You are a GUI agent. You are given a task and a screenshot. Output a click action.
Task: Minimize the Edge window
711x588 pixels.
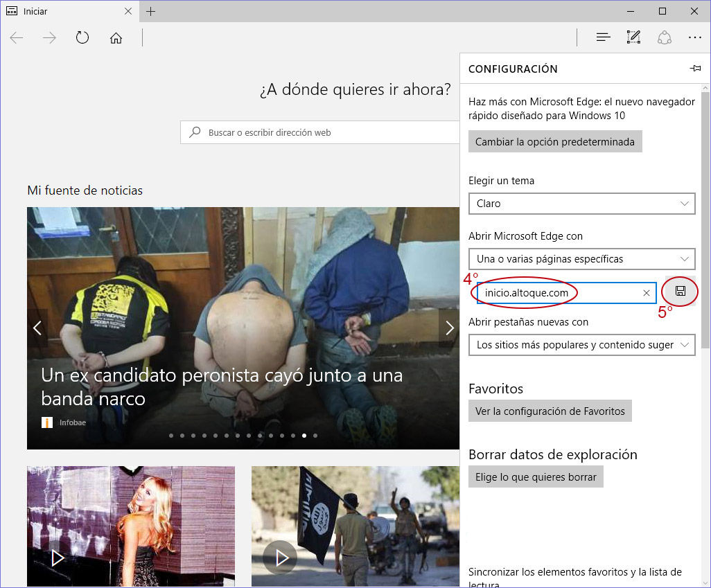(x=631, y=11)
